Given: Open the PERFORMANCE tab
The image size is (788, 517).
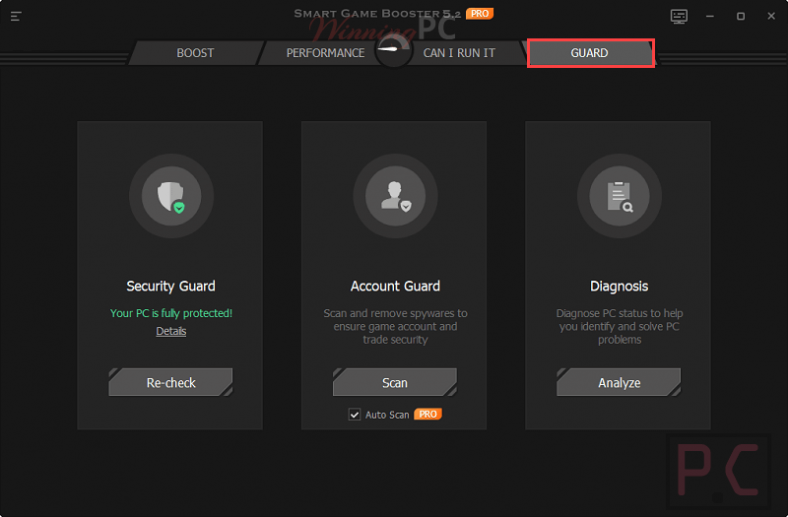Looking at the screenshot, I should (x=325, y=53).
